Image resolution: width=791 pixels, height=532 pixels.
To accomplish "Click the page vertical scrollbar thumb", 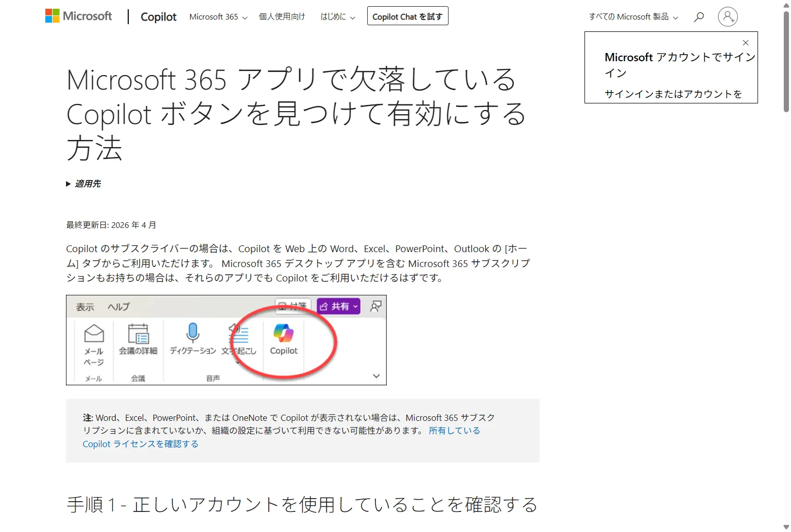I will point(786,62).
